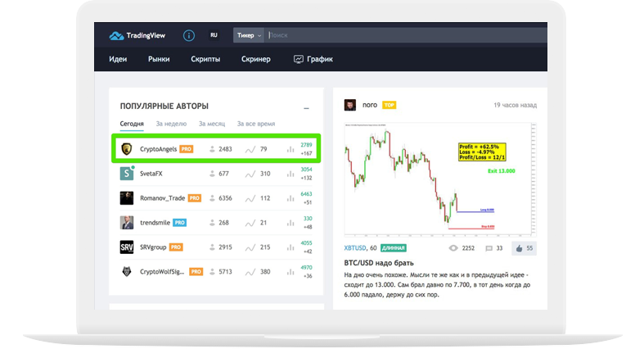The width and height of the screenshot is (644, 358).
Task: Click SRVgroup PRO badge
Action: click(176, 247)
